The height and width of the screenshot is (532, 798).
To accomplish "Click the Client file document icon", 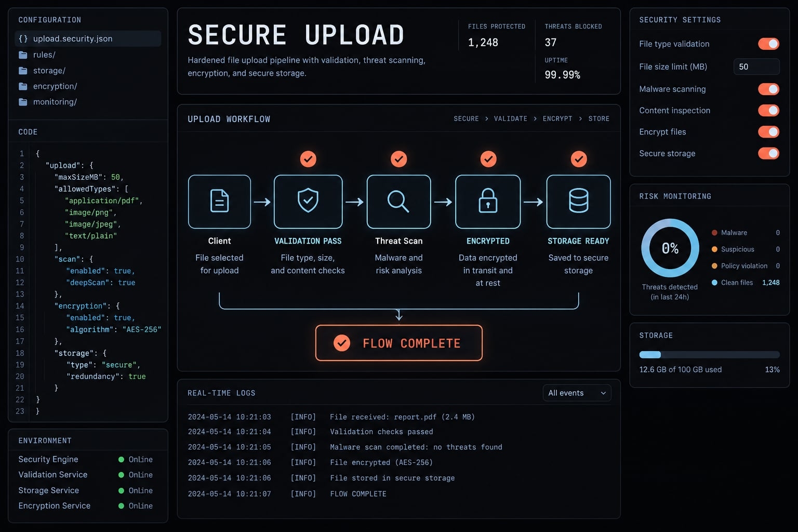I will coord(219,201).
